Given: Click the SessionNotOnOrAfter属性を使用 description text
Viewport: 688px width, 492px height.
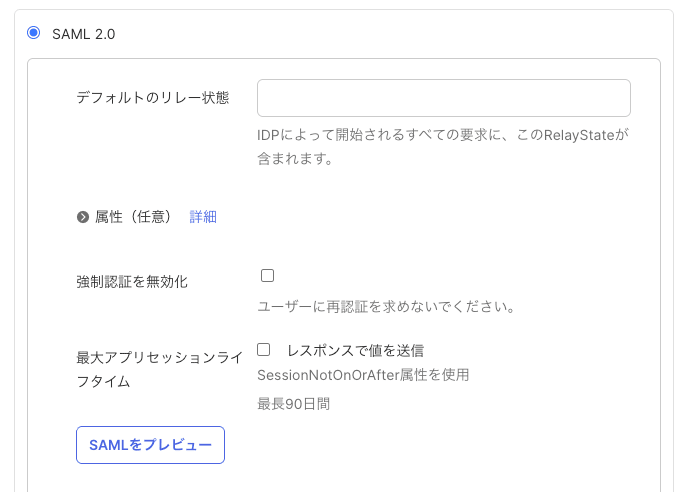Looking at the screenshot, I should click(x=363, y=375).
